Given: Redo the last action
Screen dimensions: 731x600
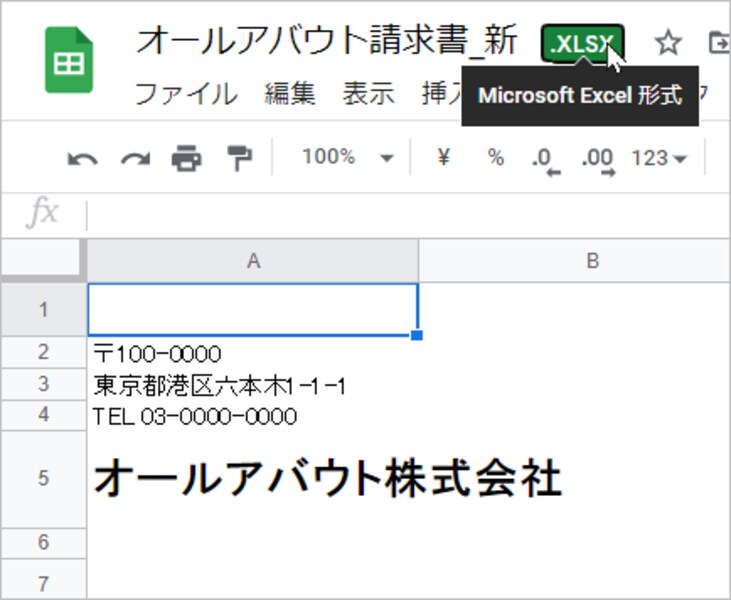Looking at the screenshot, I should (135, 159).
